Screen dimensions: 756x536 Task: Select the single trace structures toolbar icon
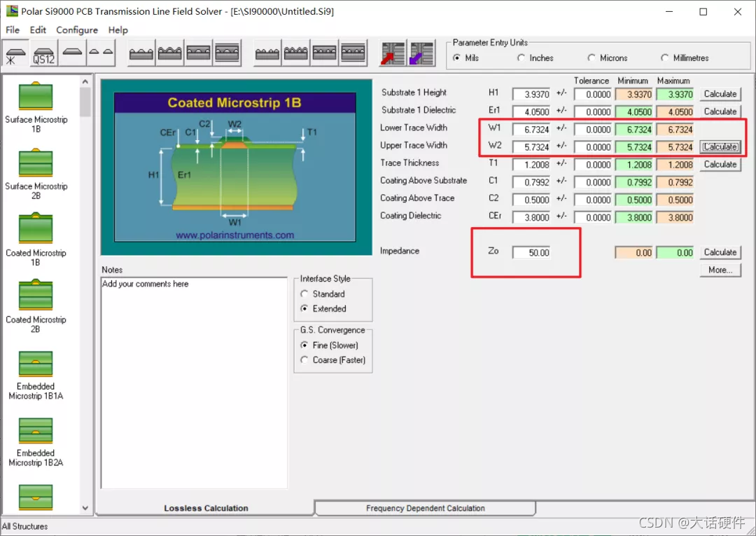72,53
